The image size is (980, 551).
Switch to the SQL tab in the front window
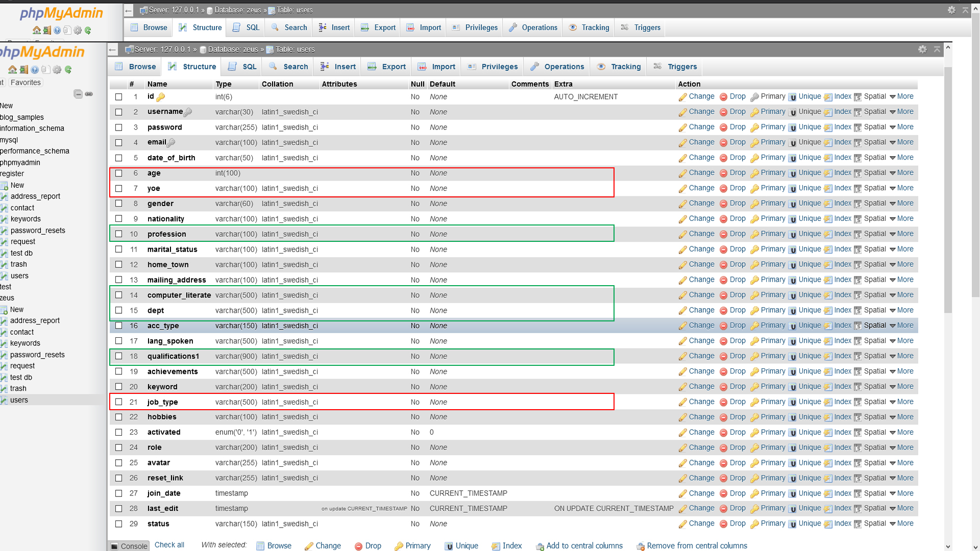[x=242, y=67]
